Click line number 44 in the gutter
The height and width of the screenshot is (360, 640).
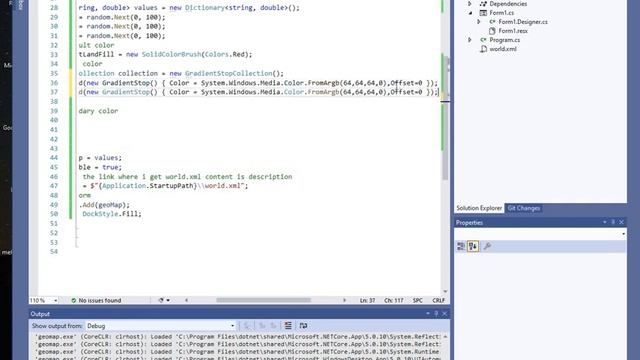[54, 158]
